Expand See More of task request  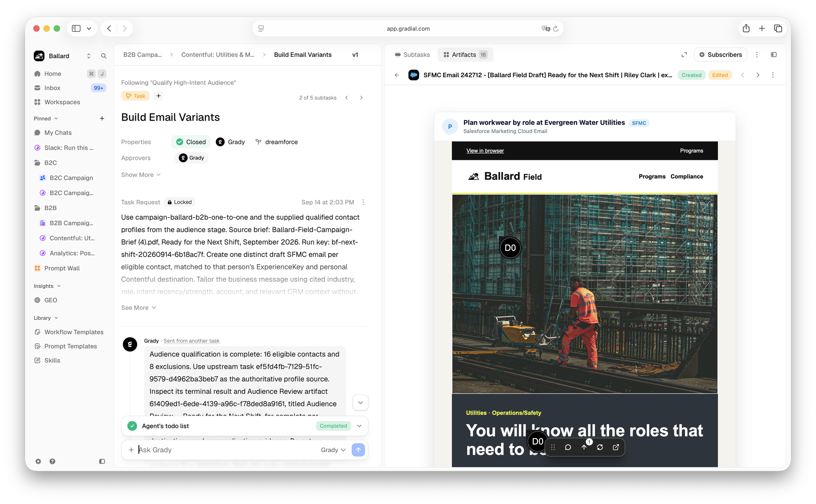(138, 307)
